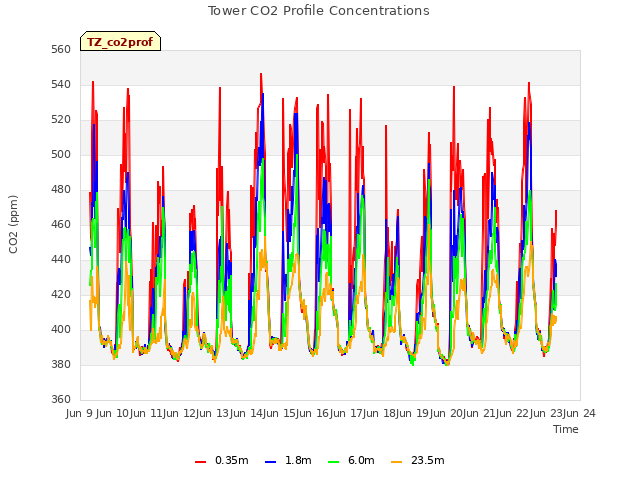Click the Jun 11 x-axis label
This screenshot has height=480, width=640.
145,414
